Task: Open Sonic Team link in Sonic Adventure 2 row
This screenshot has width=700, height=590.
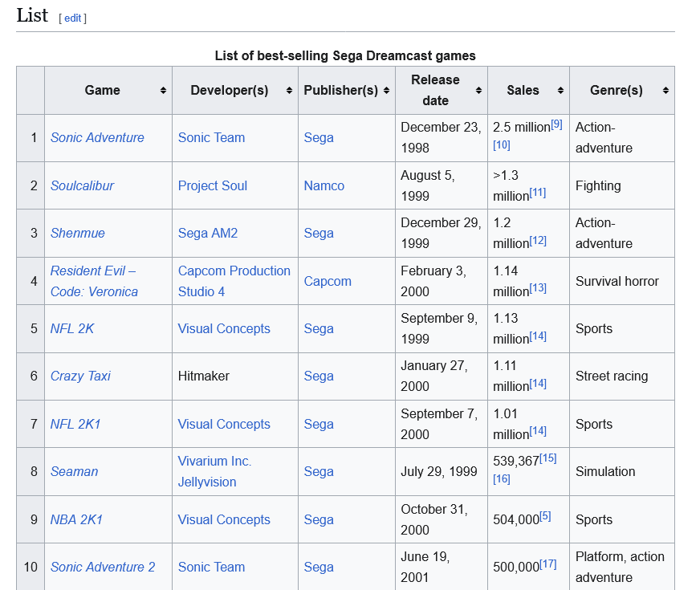Action: pos(212,567)
